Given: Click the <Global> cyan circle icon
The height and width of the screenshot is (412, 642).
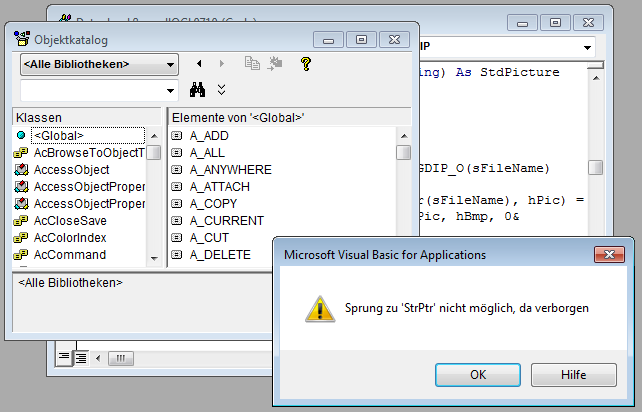Looking at the screenshot, I should [x=21, y=135].
